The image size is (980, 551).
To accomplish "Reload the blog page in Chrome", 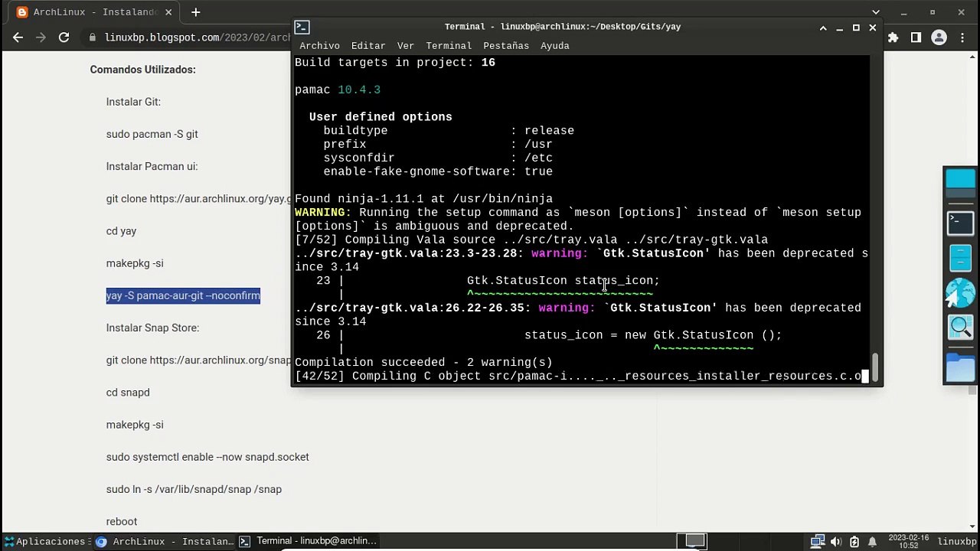I will click(64, 37).
